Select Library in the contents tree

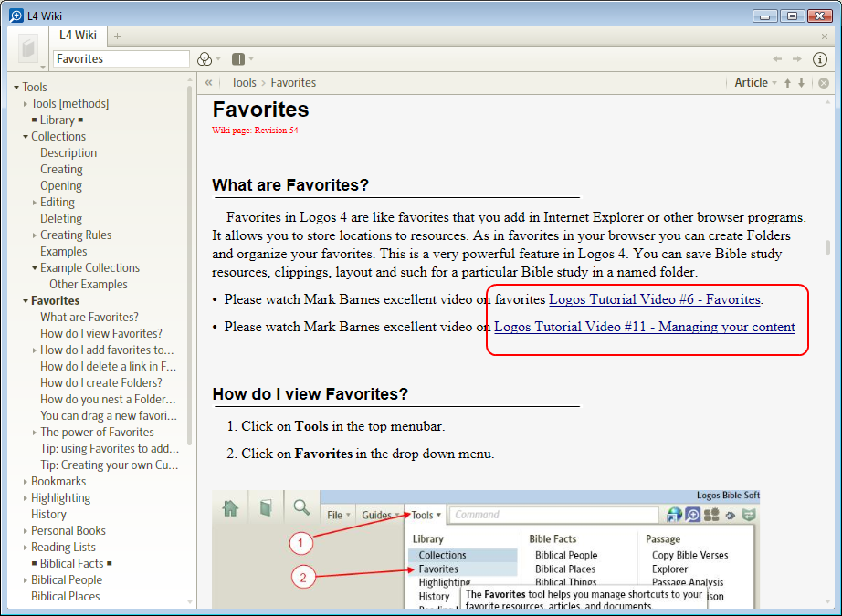tap(57, 120)
